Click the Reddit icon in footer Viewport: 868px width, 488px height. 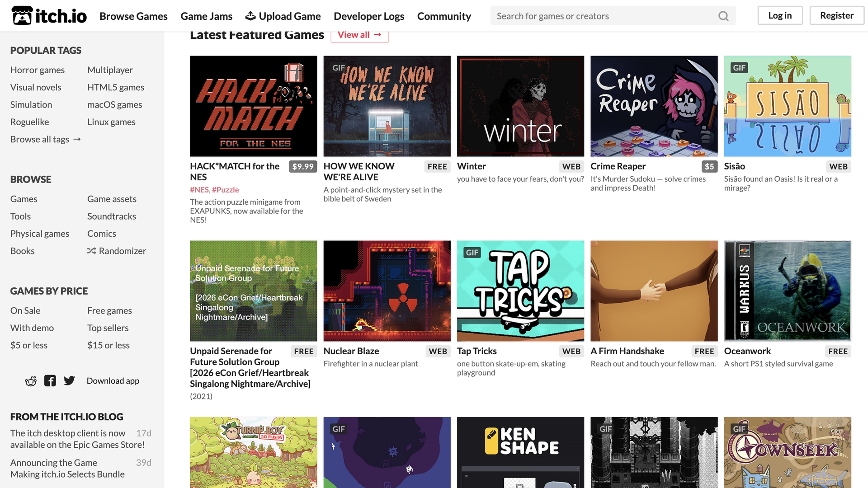[x=30, y=380]
